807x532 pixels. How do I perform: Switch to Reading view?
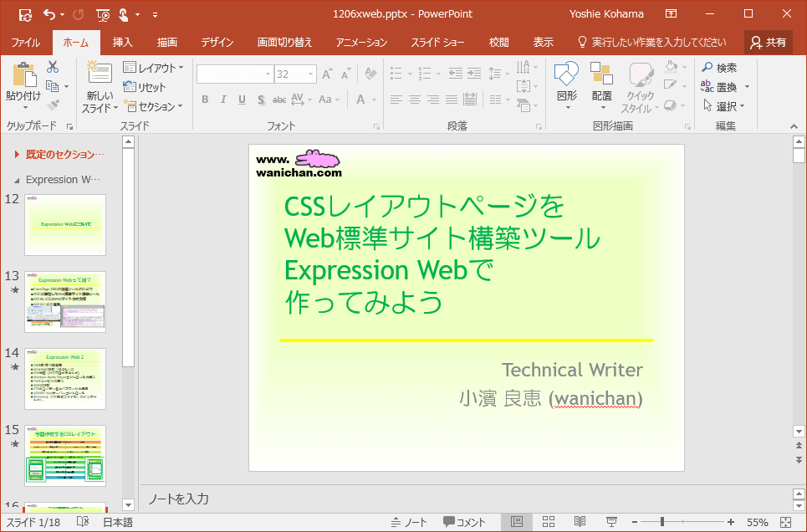(x=580, y=522)
